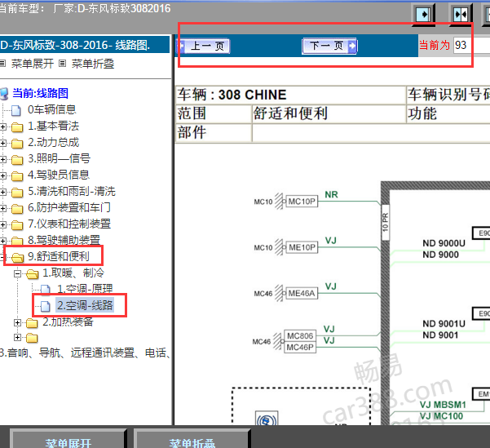Viewport: 490px width, 448px height.
Task: Expand the 7.仪表和控制装置 folder plus box
Action: pos(2,224)
